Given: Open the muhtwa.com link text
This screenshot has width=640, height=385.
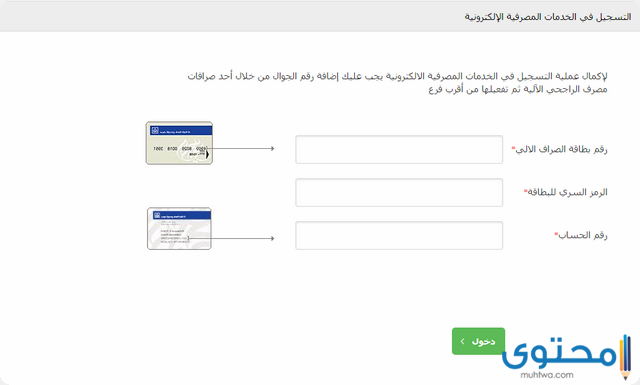Looking at the screenshot, I should (x=547, y=375).
